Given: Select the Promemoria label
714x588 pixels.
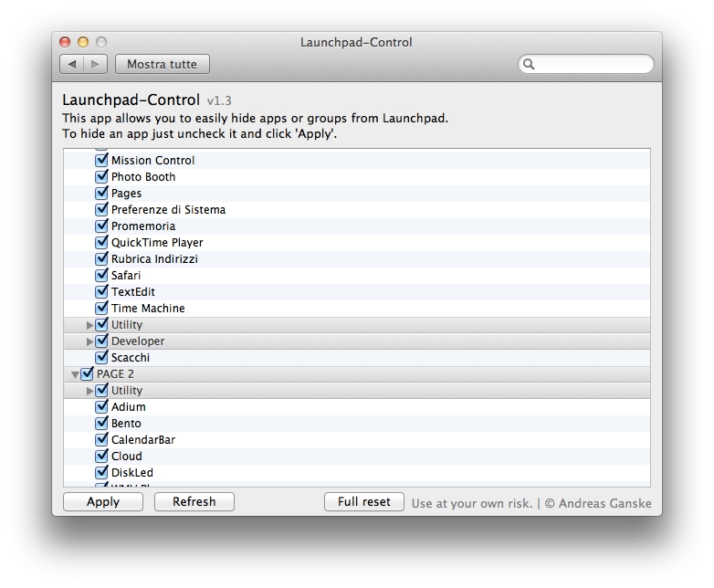Looking at the screenshot, I should tap(143, 226).
